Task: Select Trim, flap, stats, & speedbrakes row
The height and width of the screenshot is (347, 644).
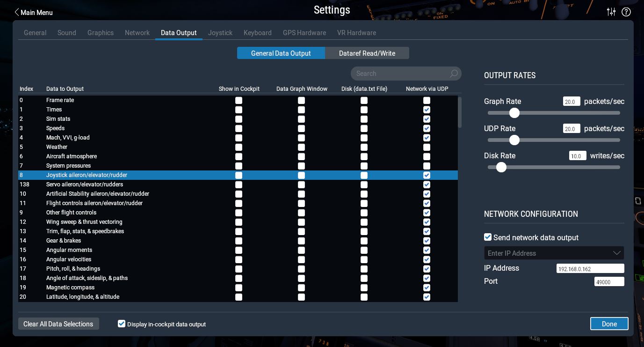Action: tap(238, 231)
